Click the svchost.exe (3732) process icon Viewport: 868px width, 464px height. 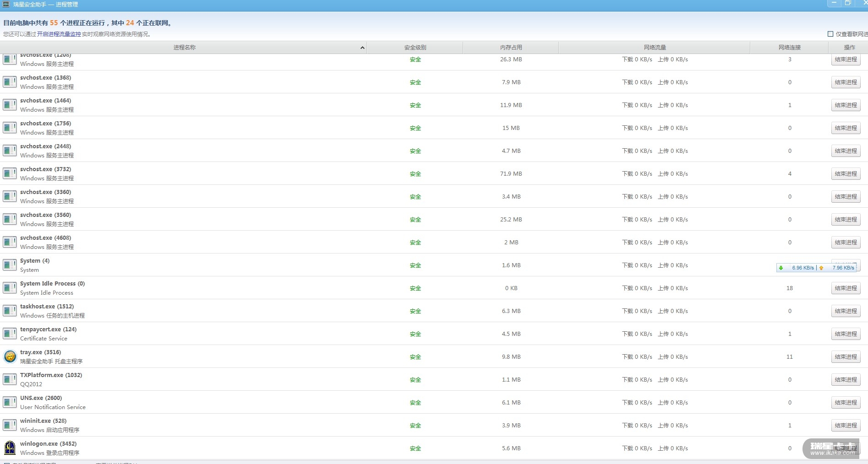pos(10,173)
